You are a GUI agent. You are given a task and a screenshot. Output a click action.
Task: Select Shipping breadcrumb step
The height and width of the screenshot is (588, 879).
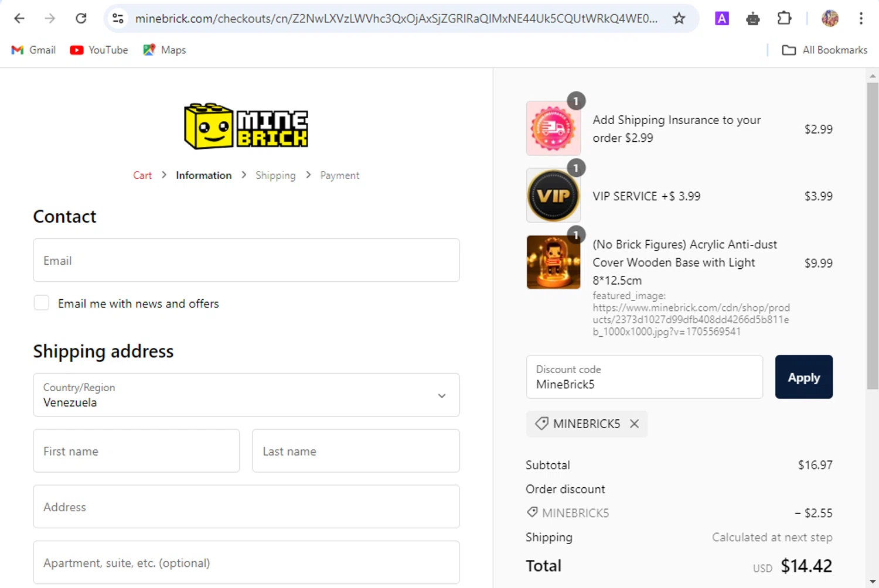275,175
